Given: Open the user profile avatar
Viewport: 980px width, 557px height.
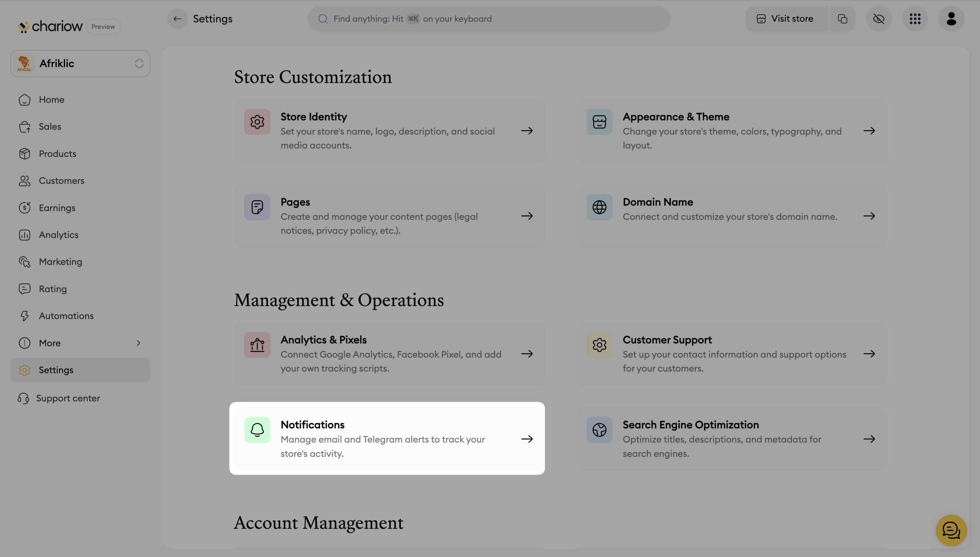Looking at the screenshot, I should coord(951,19).
